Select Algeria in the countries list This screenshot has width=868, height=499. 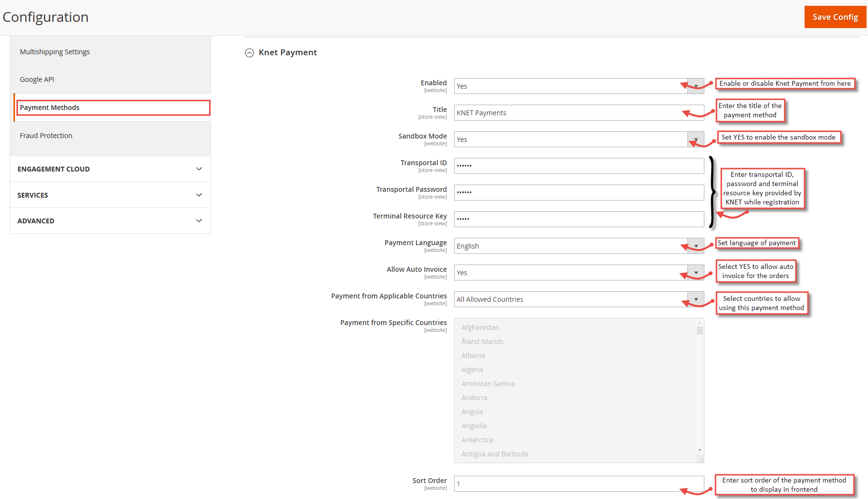point(472,370)
